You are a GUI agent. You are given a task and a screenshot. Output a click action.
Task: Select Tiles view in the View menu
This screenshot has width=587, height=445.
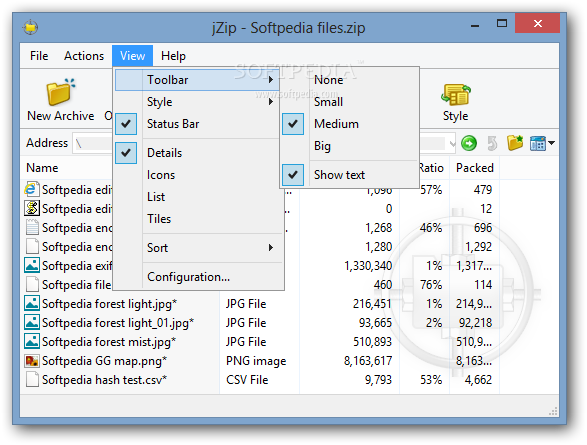(197, 219)
